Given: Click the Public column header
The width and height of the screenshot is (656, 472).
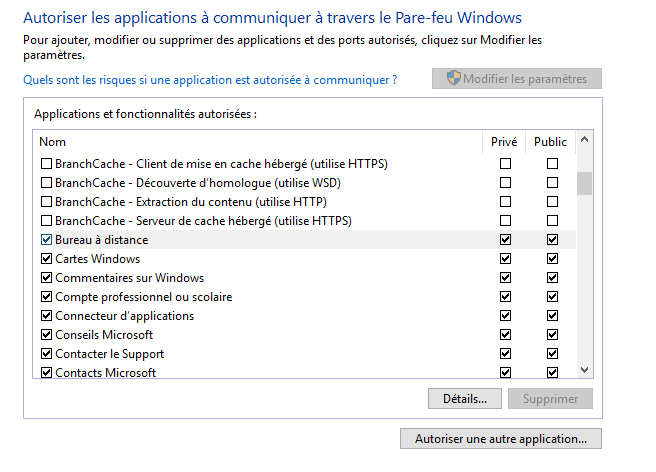Looking at the screenshot, I should 550,142.
